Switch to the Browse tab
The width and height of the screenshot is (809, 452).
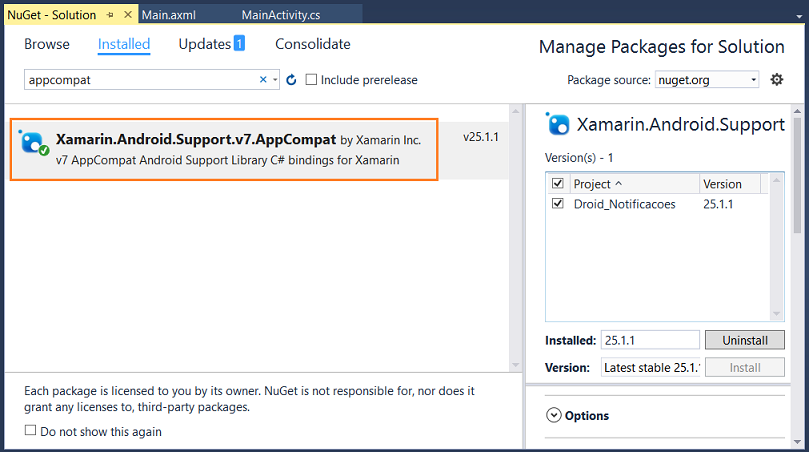[47, 44]
